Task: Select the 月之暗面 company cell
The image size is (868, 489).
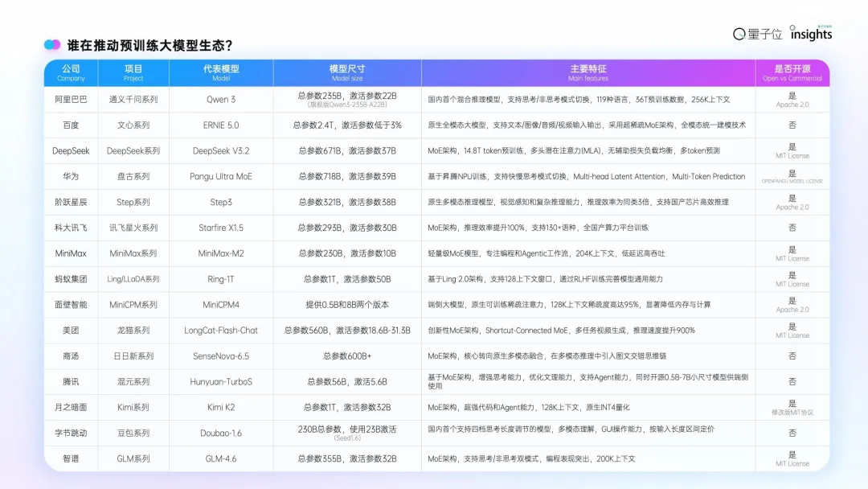Action: click(x=71, y=407)
